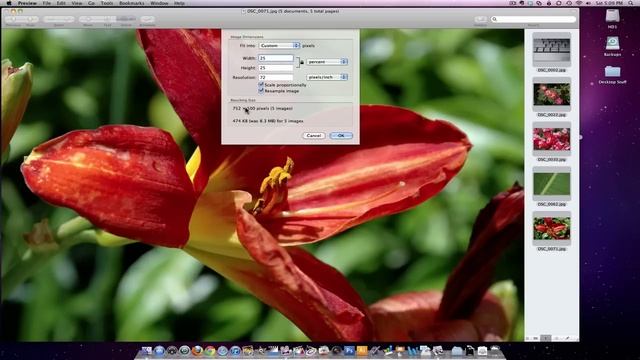
Task: Open the Window menu
Action: pyautogui.click(x=159, y=3)
